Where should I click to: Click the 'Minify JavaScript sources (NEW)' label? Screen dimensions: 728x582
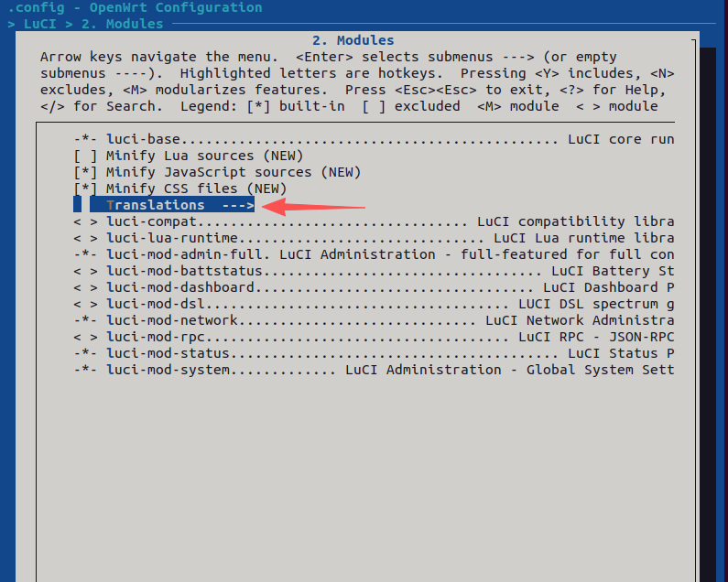coord(234,172)
